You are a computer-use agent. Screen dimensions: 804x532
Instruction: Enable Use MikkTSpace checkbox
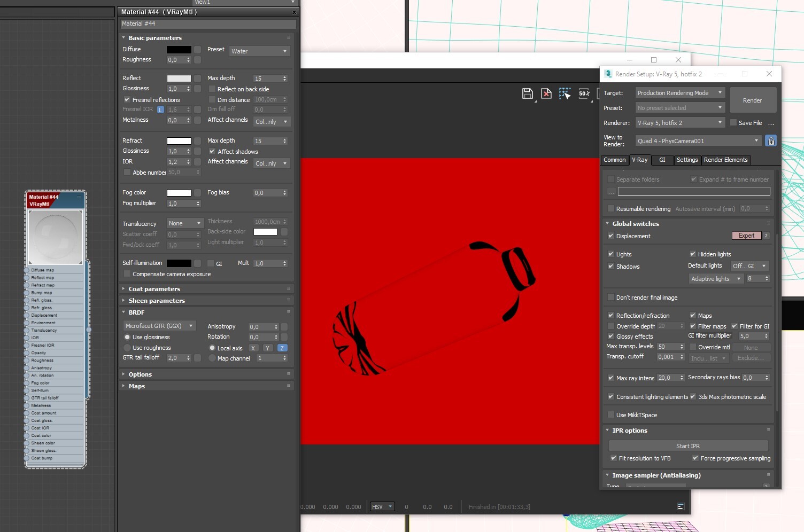pyautogui.click(x=611, y=414)
